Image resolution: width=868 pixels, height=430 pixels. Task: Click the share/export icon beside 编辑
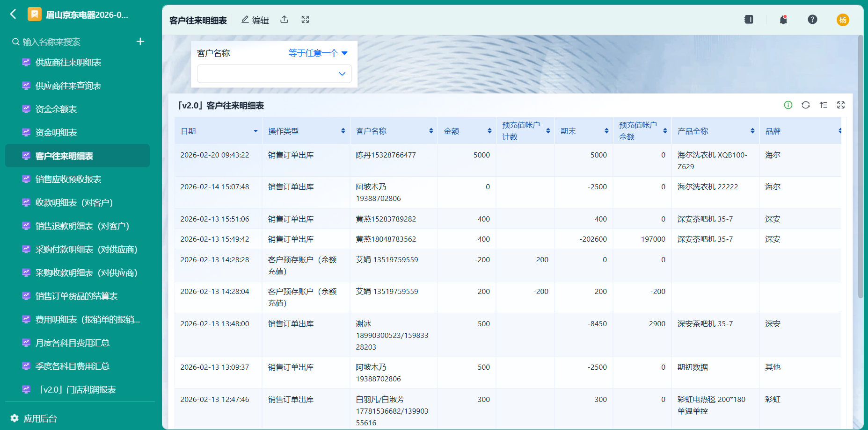coord(284,20)
